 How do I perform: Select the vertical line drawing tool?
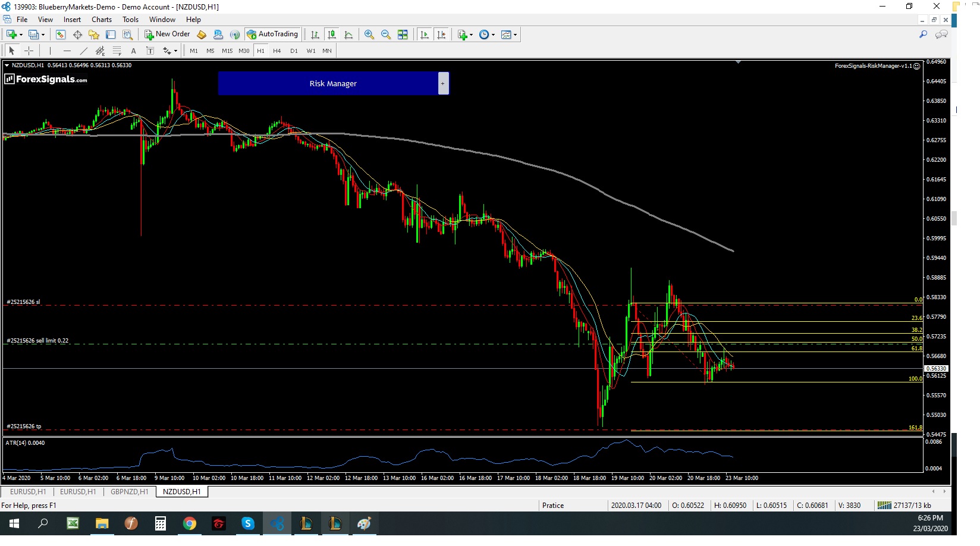point(51,51)
